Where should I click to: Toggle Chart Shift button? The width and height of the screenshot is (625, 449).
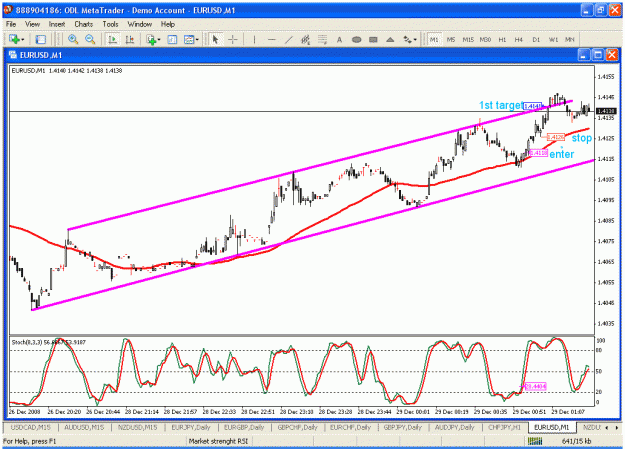click(x=130, y=39)
